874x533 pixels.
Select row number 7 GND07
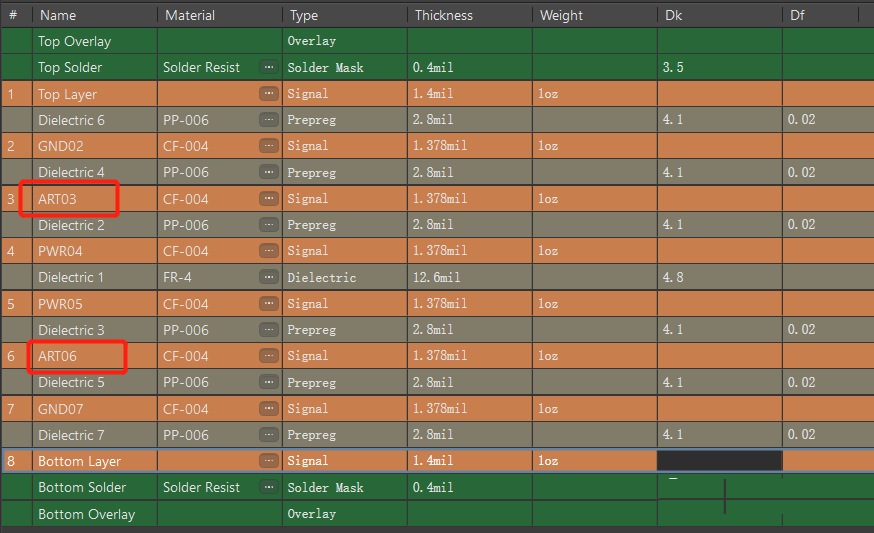11,409
